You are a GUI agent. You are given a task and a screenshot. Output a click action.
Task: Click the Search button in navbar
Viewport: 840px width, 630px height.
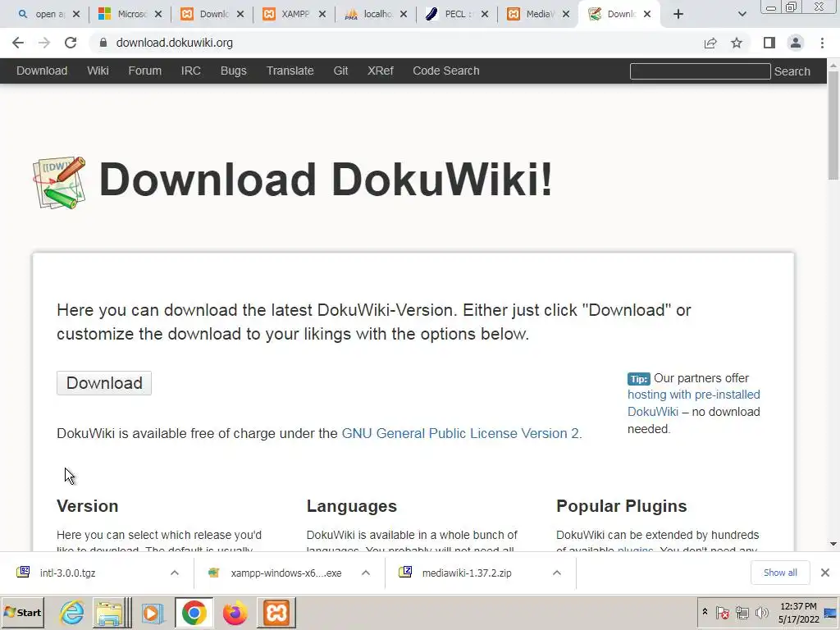pos(792,71)
